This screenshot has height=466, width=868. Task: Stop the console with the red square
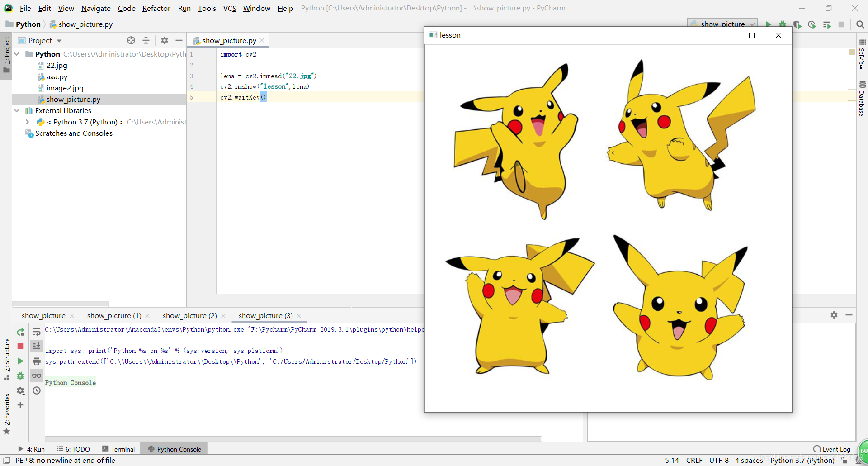20,346
